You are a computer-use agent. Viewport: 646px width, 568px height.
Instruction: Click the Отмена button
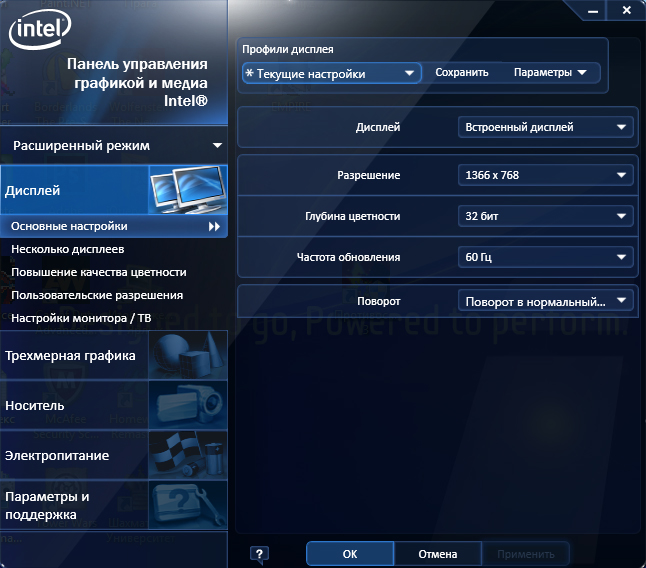pos(438,554)
